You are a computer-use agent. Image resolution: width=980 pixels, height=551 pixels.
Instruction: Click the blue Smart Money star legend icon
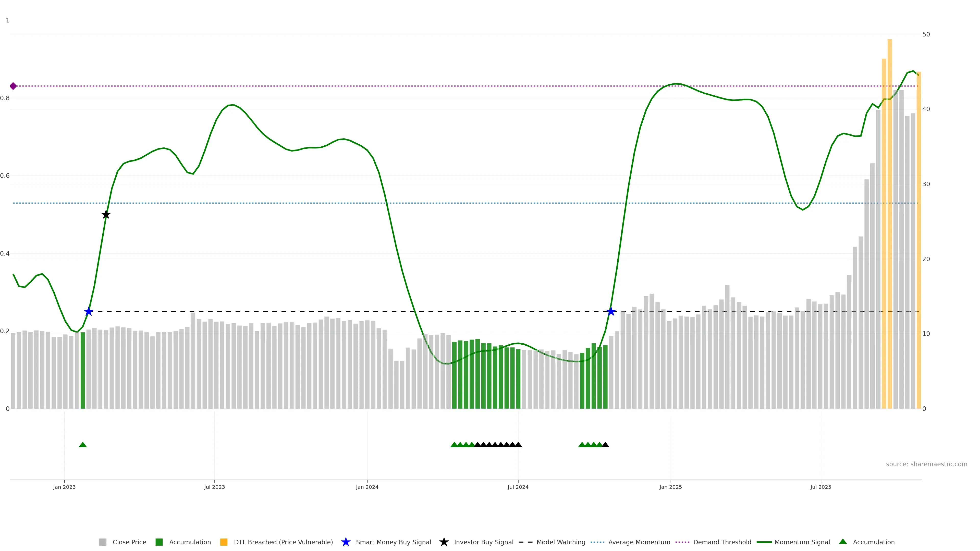[346, 542]
